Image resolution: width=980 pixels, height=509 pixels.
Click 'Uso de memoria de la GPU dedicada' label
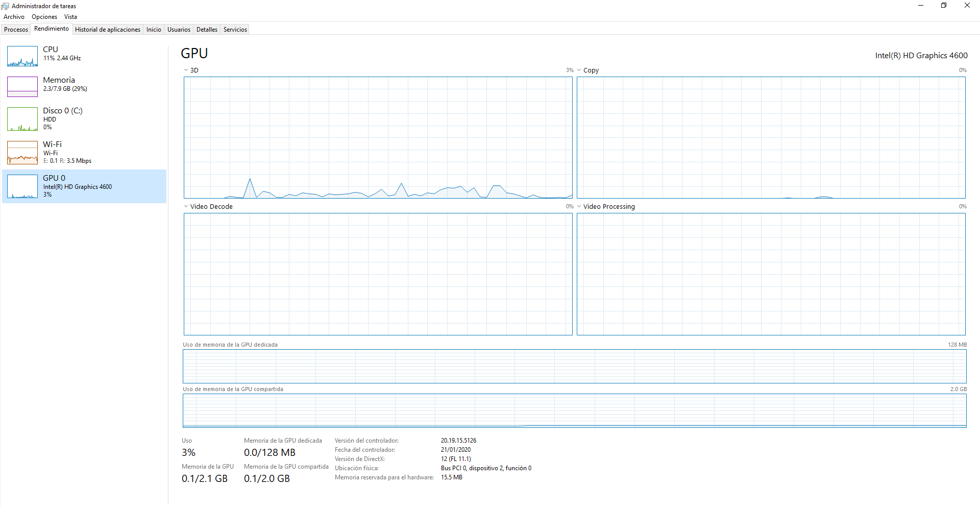tap(230, 345)
